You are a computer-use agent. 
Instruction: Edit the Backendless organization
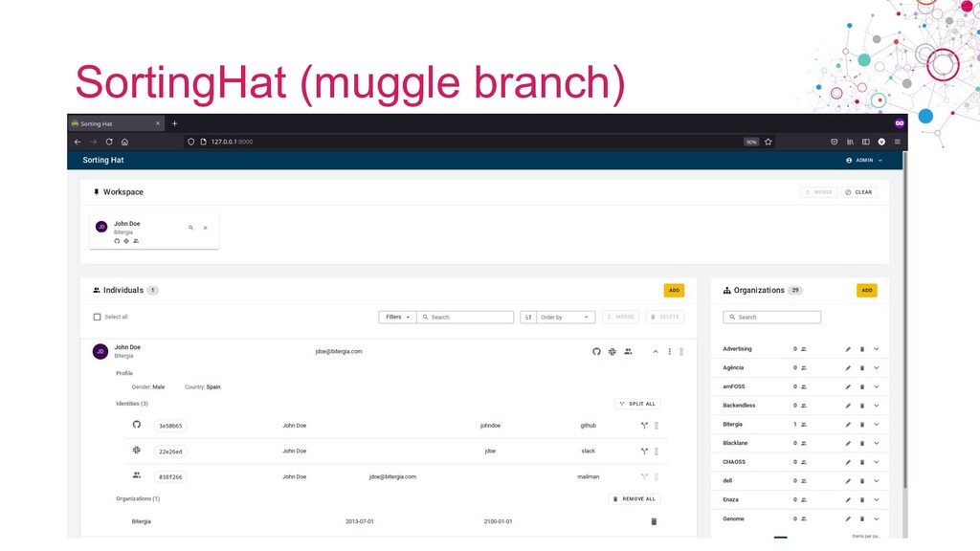pyautogui.click(x=848, y=406)
